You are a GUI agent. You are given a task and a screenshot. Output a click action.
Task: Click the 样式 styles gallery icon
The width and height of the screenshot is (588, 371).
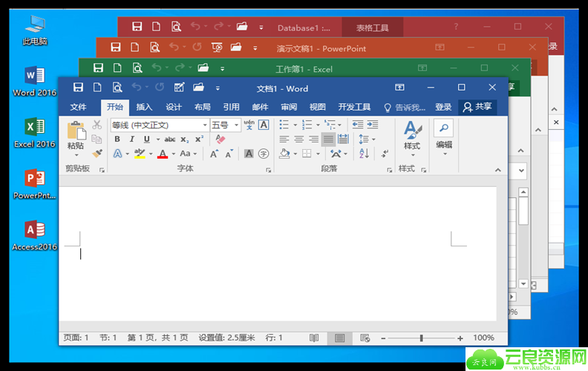[412, 139]
